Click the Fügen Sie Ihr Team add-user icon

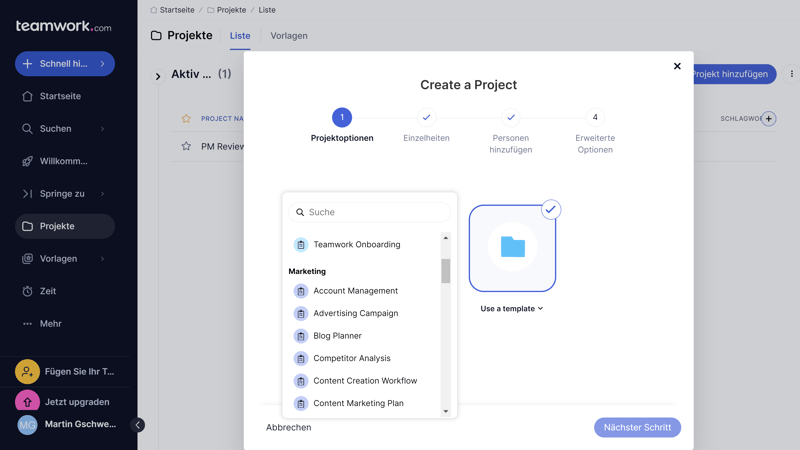pyautogui.click(x=27, y=371)
